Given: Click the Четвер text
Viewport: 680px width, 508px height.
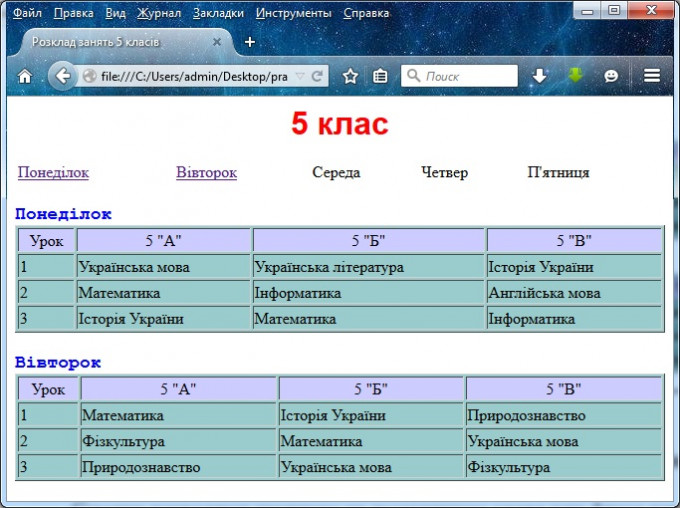Looking at the screenshot, I should 445,172.
